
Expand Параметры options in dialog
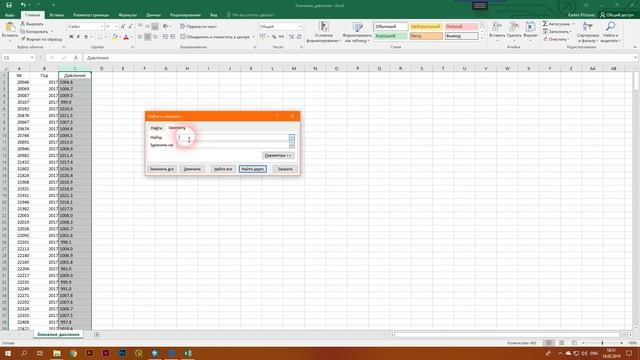tap(278, 156)
